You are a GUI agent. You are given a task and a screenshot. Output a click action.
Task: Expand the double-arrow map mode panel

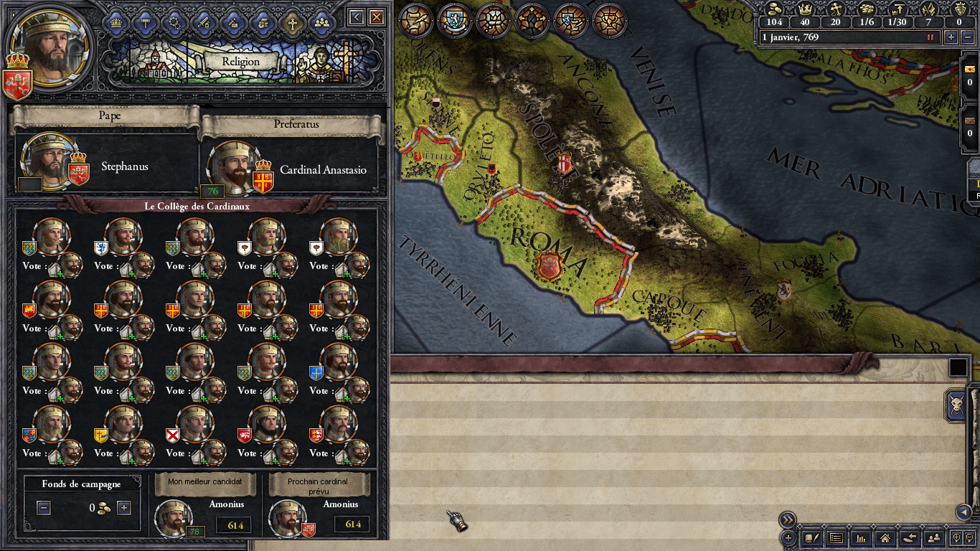tap(788, 519)
